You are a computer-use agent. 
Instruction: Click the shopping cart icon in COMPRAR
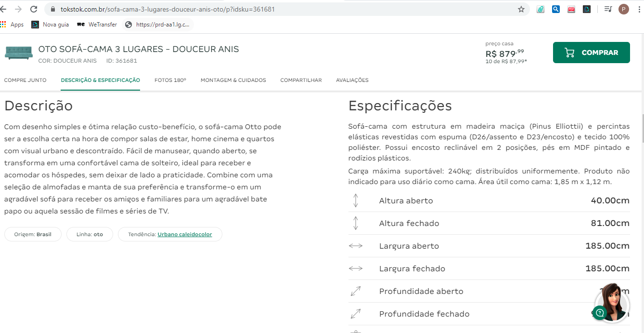tap(569, 53)
